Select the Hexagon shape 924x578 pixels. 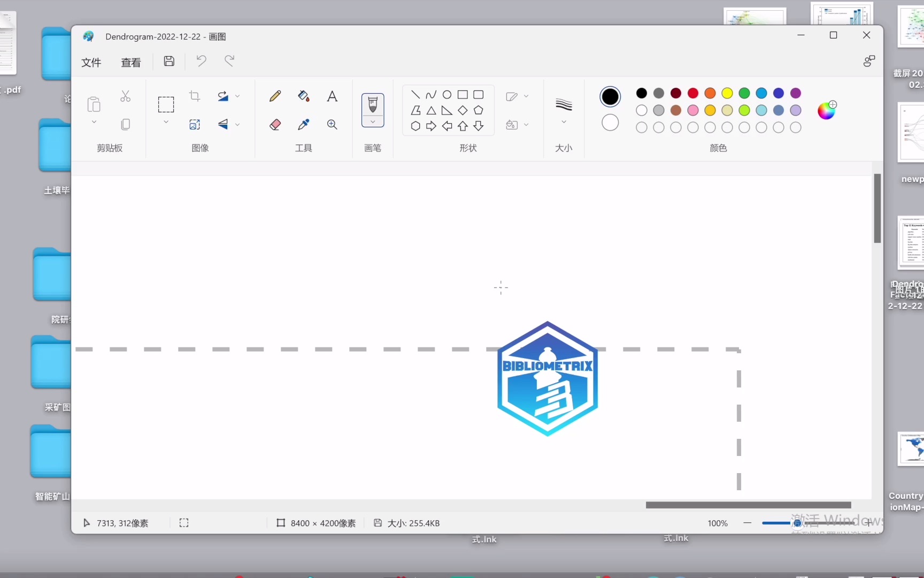[415, 126]
